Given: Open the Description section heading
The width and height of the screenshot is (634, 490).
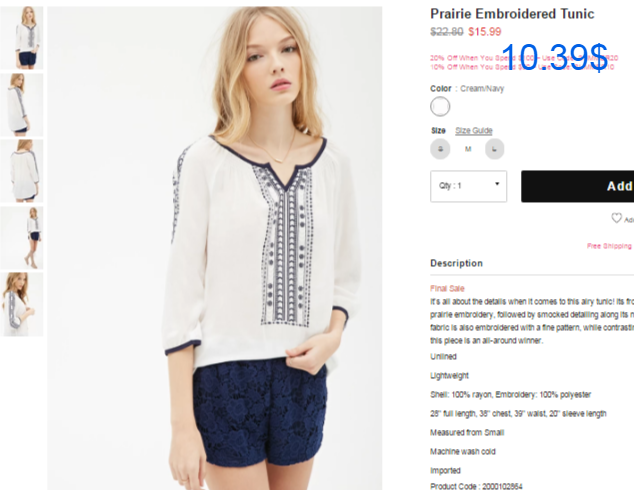Looking at the screenshot, I should pos(456,263).
